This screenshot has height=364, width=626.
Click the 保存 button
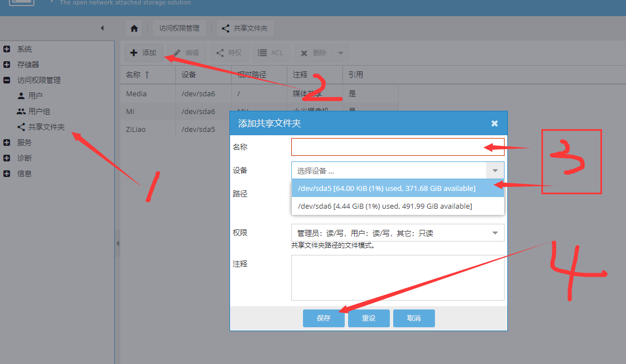324,318
